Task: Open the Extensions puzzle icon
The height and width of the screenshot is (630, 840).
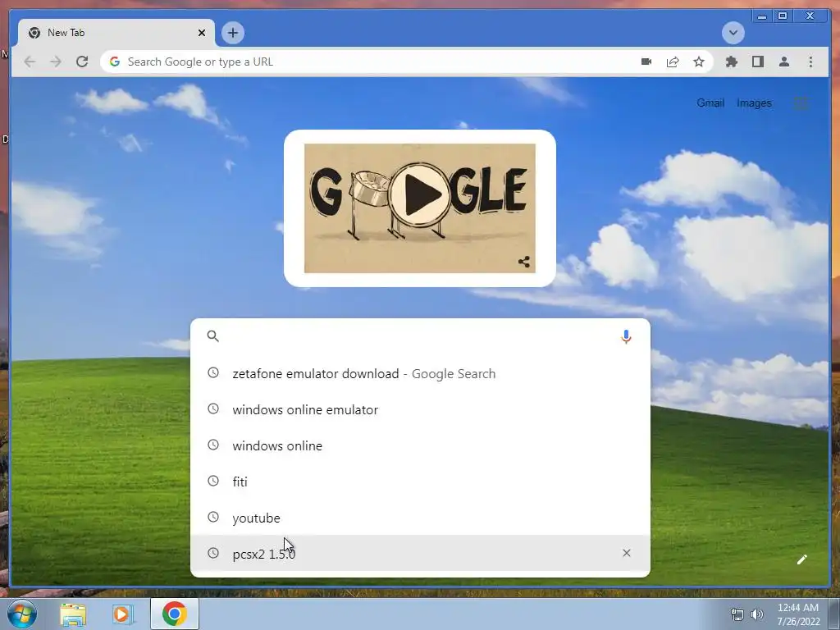Action: [731, 62]
